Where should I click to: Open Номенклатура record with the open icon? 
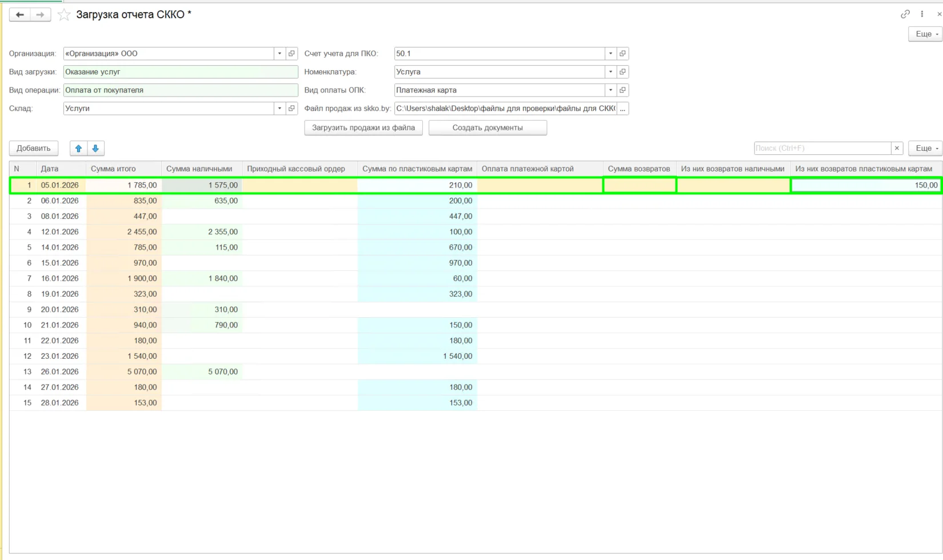click(622, 72)
